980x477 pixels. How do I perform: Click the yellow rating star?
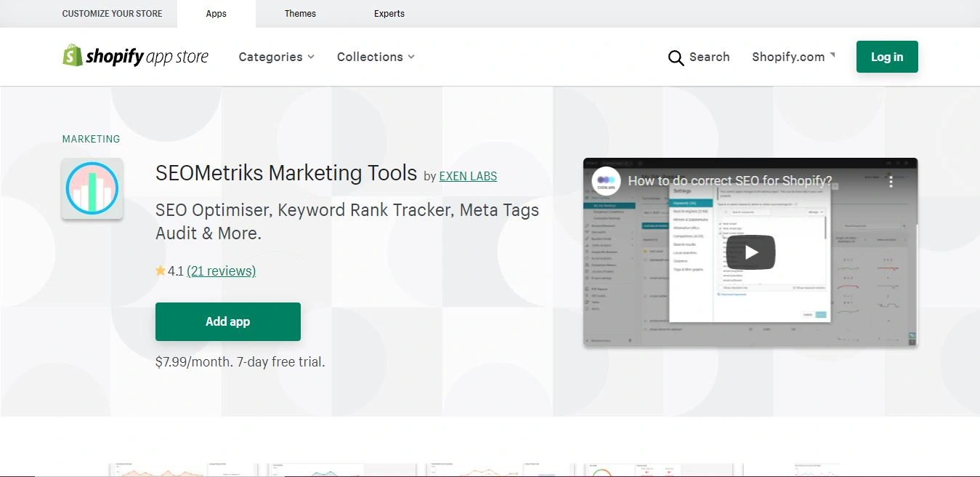[x=161, y=271]
